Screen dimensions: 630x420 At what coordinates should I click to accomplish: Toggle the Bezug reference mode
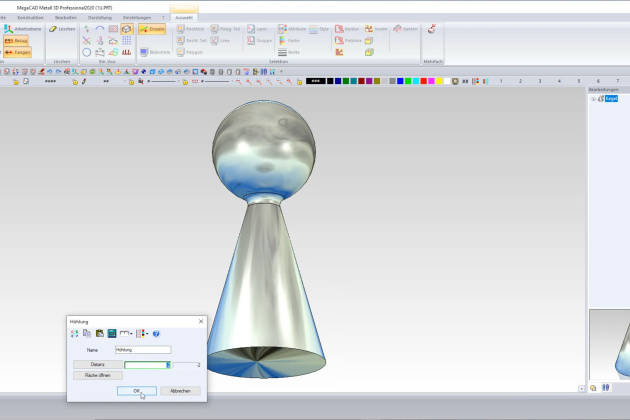[x=22, y=41]
